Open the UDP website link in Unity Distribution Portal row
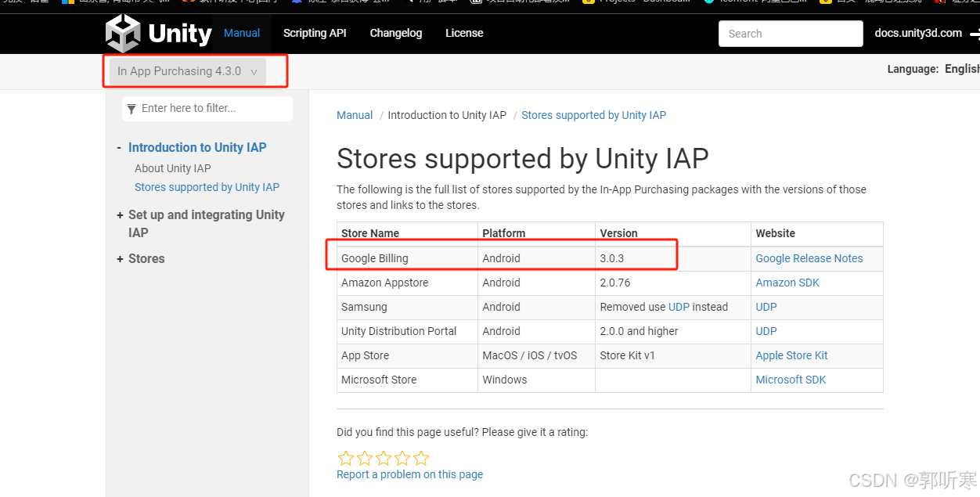Screen dimensions: 980x497 (766, 331)
